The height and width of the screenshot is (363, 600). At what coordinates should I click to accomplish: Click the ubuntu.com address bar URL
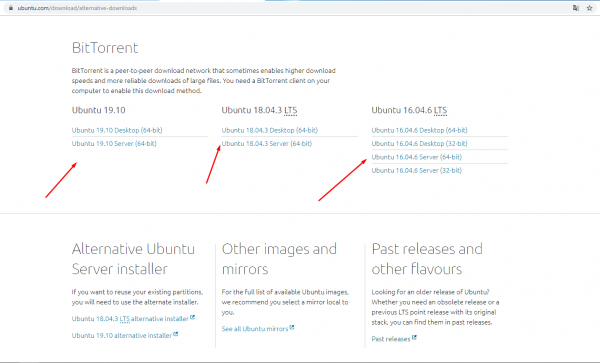coord(77,8)
